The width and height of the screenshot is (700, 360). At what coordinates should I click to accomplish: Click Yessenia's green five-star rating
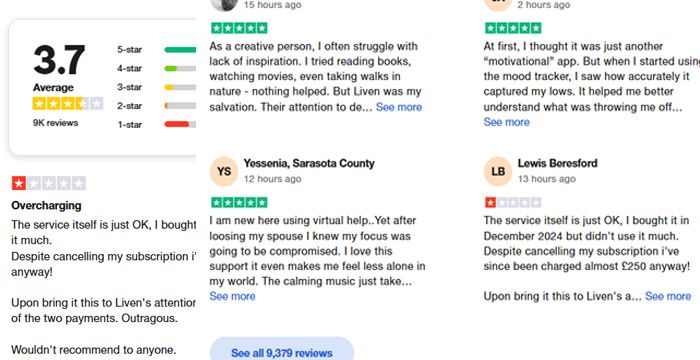(239, 202)
